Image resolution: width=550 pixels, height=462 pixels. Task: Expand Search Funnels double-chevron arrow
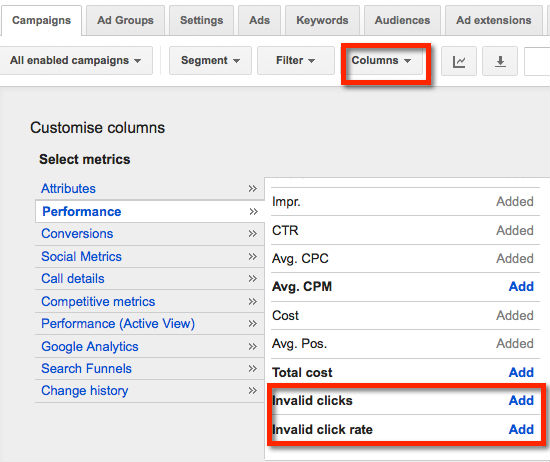(x=253, y=369)
